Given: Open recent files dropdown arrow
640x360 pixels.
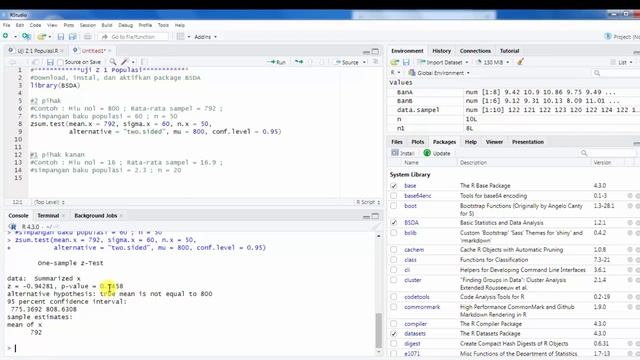Looking at the screenshot, I should (x=50, y=37).
